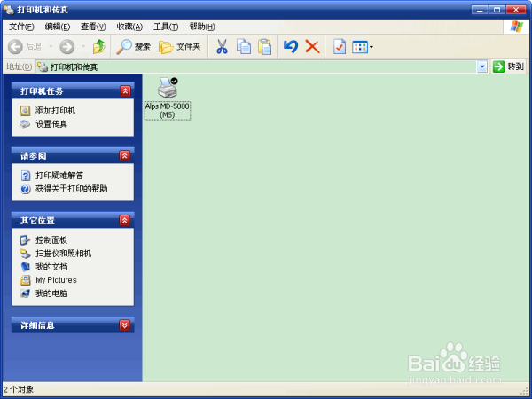Click the green Go (转到) button
532x399 pixels.
pos(508,66)
